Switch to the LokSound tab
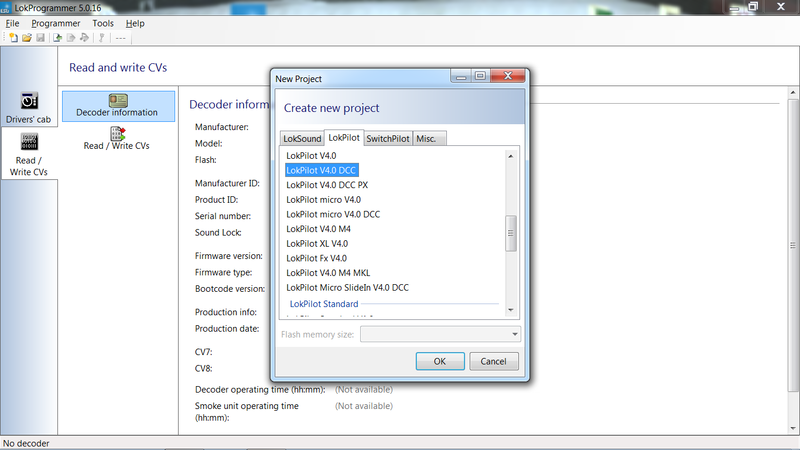The height and width of the screenshot is (450, 800). 302,138
